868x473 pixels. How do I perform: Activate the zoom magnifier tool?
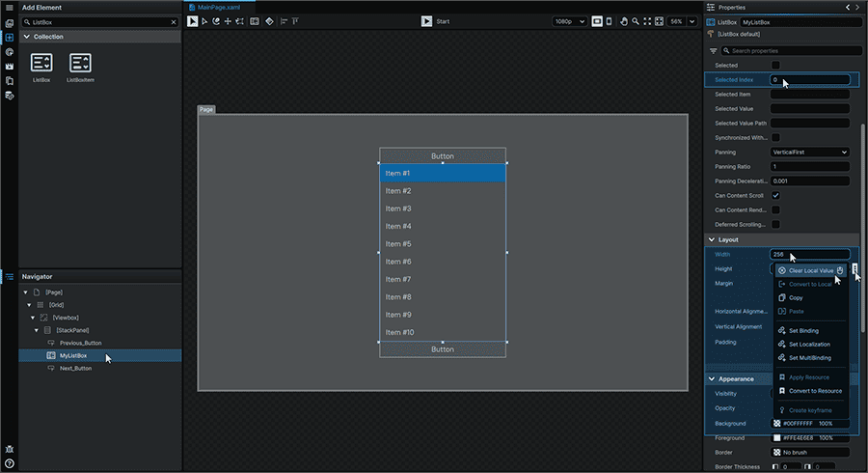(x=636, y=21)
